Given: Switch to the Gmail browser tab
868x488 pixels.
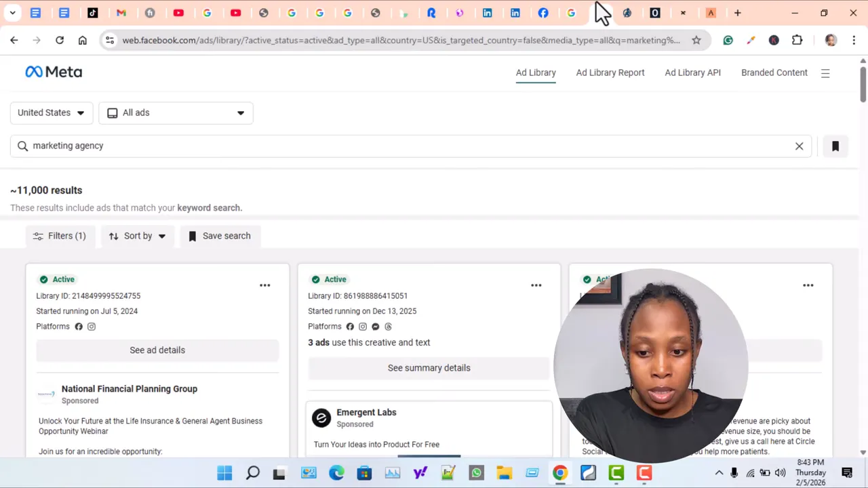Looking at the screenshot, I should (121, 13).
